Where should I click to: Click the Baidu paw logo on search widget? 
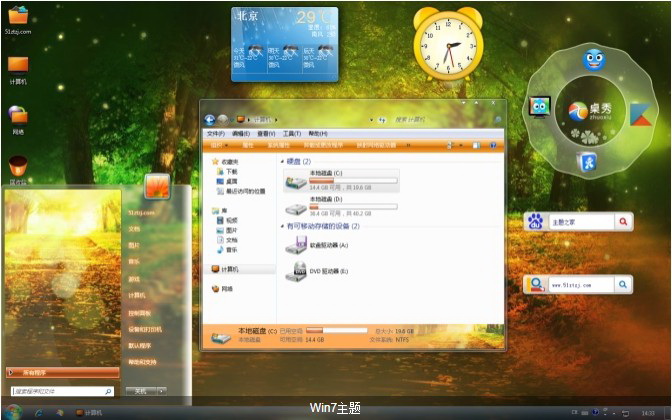pyautogui.click(x=536, y=222)
